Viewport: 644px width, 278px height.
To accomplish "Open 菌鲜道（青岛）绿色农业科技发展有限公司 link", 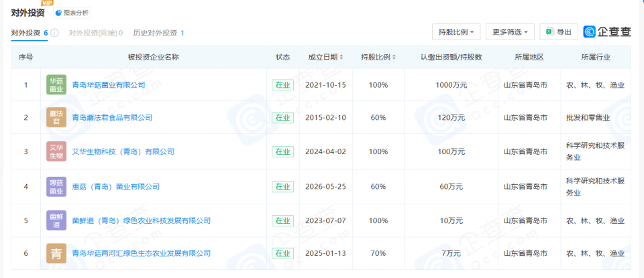I will tap(142, 220).
